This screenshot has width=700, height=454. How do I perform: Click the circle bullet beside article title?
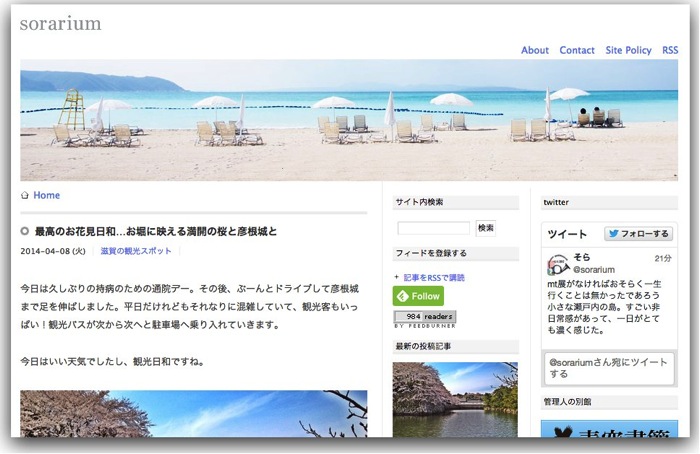[25, 231]
